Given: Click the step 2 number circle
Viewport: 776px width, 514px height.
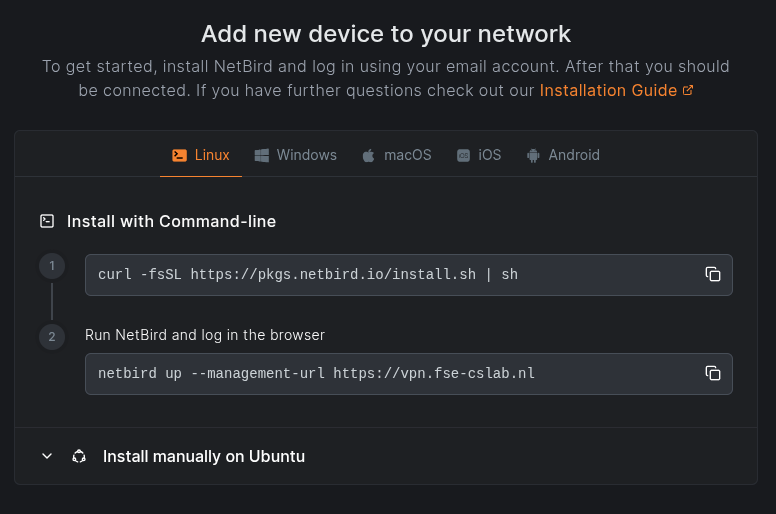Looking at the screenshot, I should tap(52, 337).
